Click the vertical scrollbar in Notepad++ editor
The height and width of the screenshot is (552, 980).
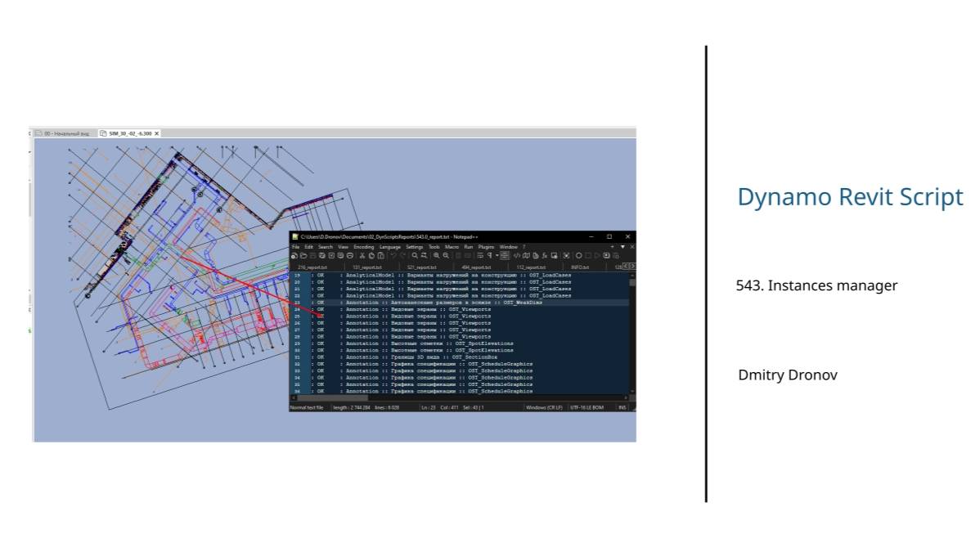click(x=632, y=333)
